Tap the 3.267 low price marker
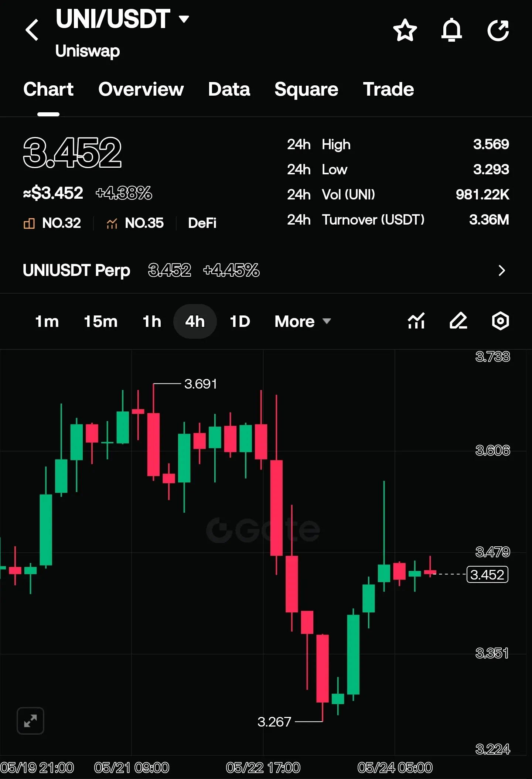Screen dimensions: 532x779 coord(274,722)
